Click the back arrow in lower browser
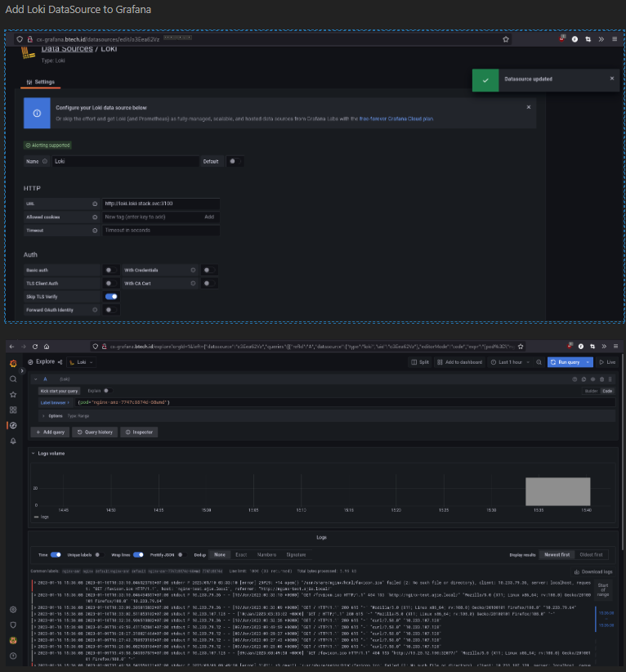The height and width of the screenshot is (672, 626). point(11,347)
